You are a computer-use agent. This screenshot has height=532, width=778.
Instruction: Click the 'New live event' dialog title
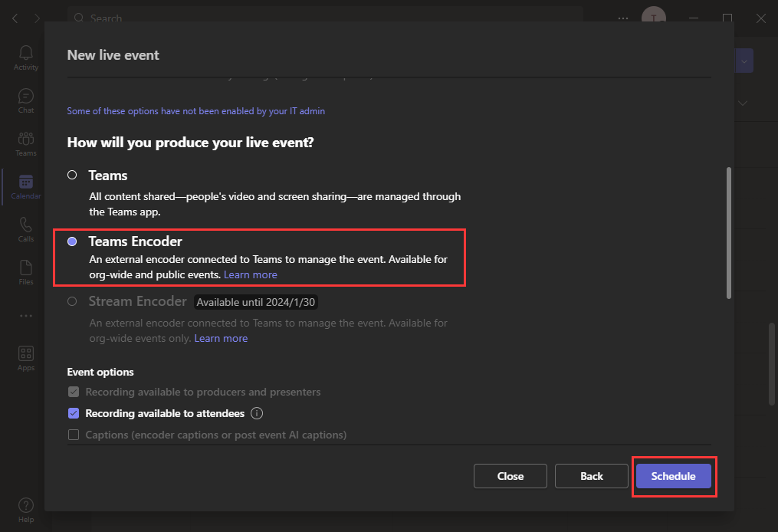(113, 55)
